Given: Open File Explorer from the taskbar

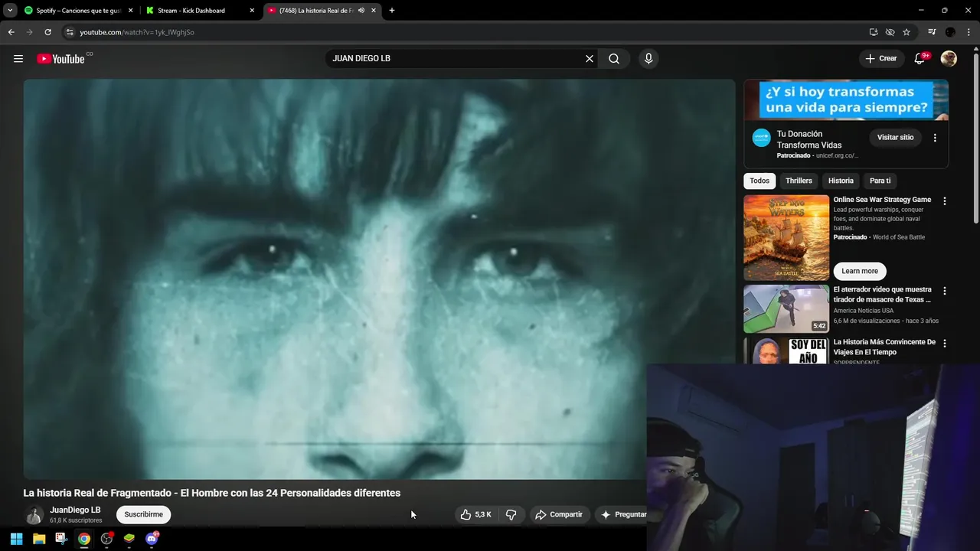Looking at the screenshot, I should [x=39, y=539].
